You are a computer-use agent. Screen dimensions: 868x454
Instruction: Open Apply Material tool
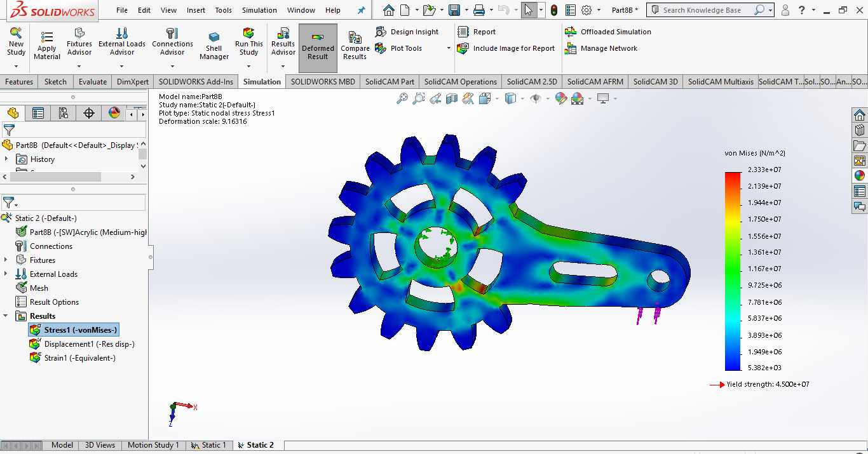click(46, 46)
